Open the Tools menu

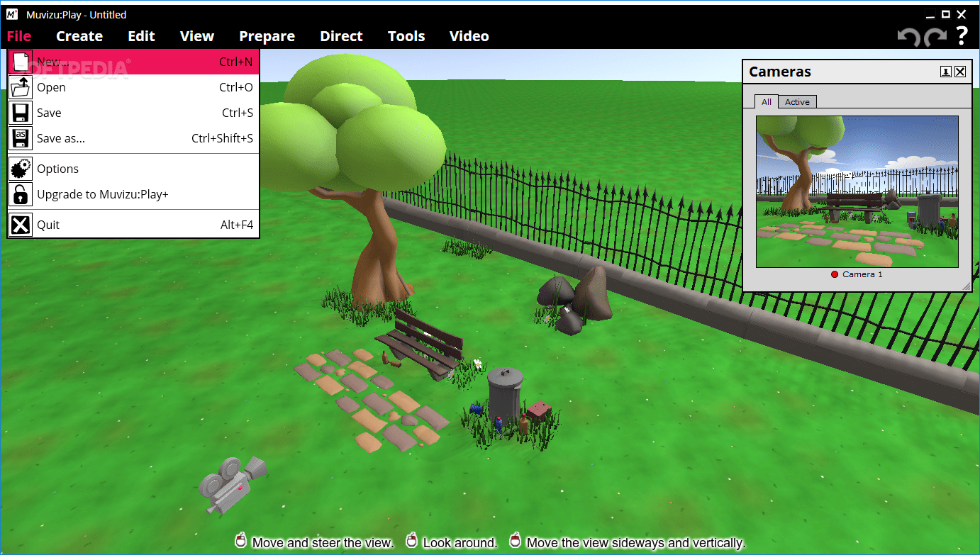coord(406,36)
